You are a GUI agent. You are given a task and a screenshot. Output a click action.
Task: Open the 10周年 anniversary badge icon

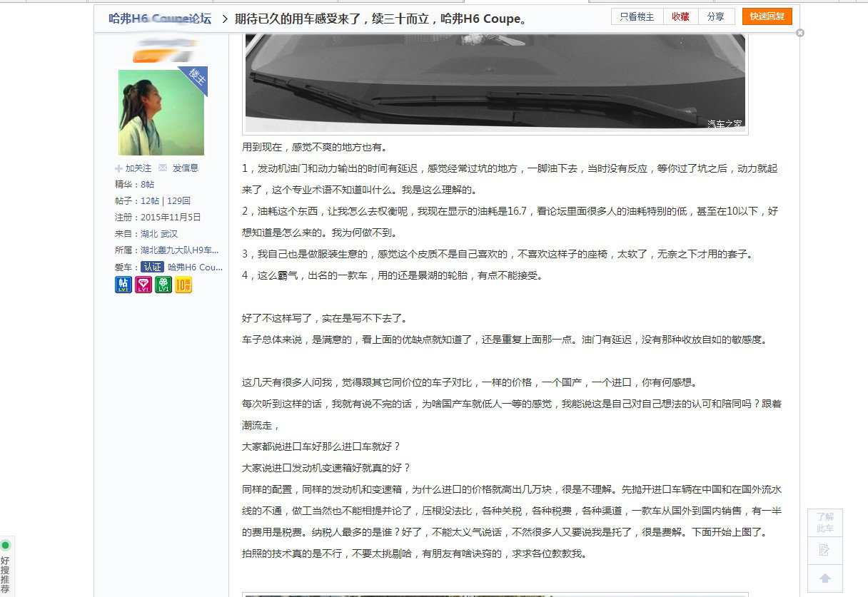click(183, 284)
